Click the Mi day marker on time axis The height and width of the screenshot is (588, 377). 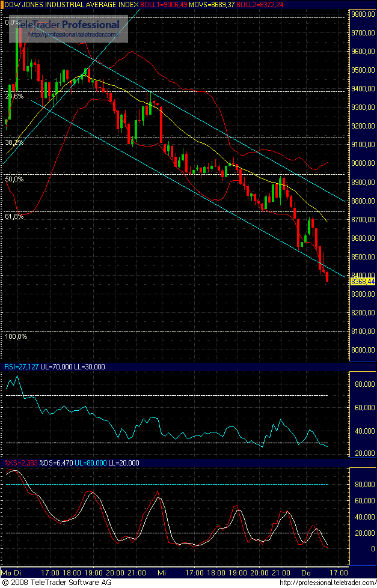162,572
